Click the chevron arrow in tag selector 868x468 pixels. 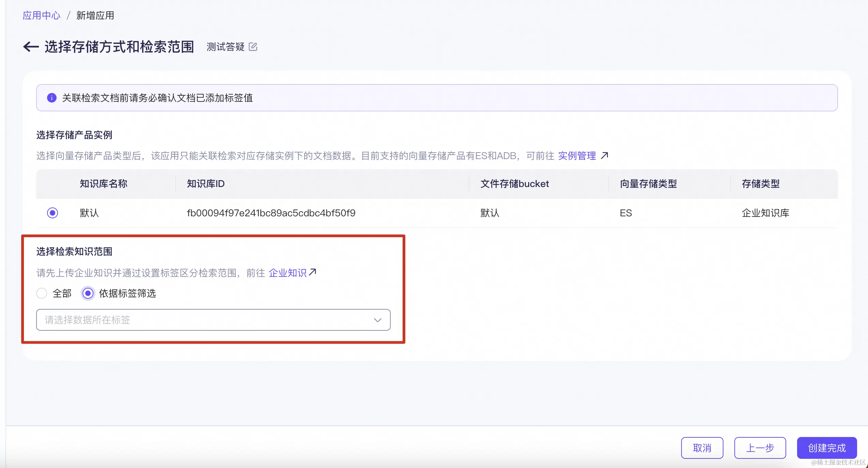coord(377,320)
